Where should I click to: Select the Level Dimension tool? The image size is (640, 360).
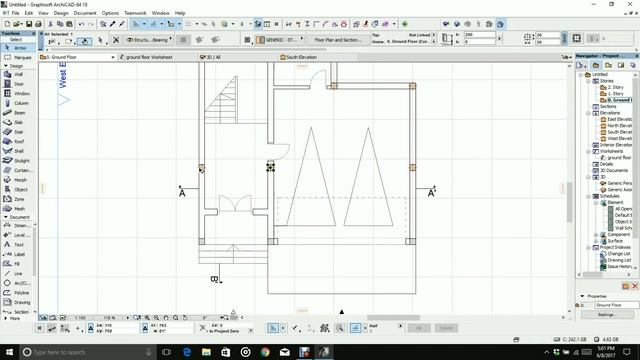pos(17,235)
